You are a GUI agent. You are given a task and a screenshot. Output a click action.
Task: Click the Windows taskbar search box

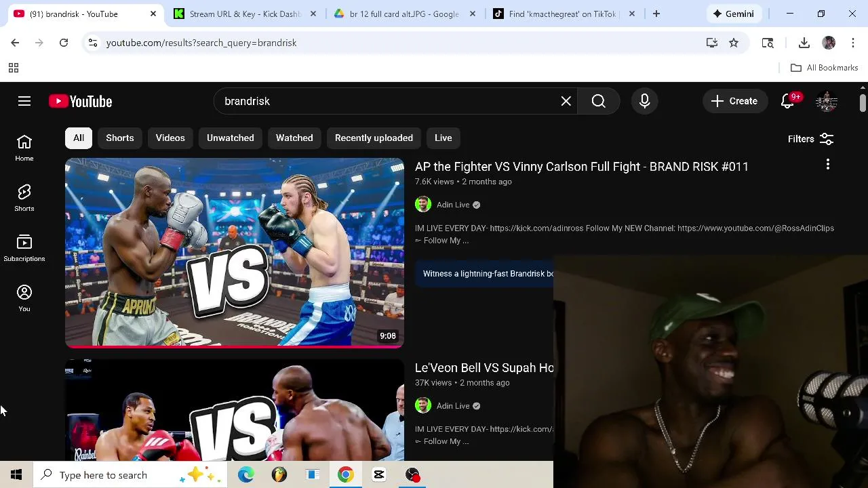point(131,474)
